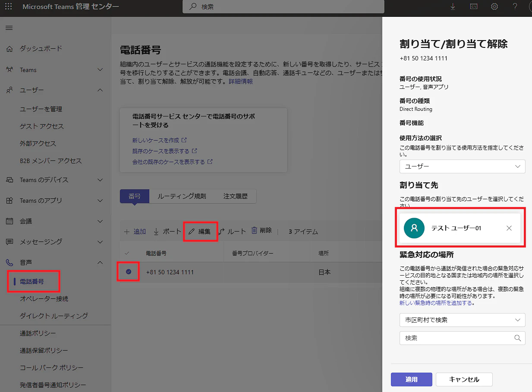Image resolution: width=532 pixels, height=392 pixels.
Task: Click the 日本 location cell
Action: tap(324, 272)
